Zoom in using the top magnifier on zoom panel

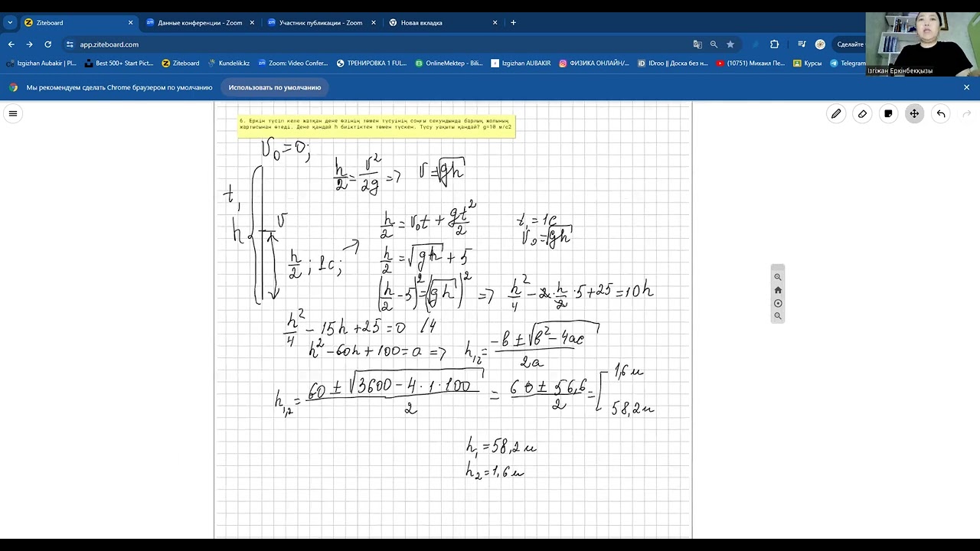[x=778, y=277]
